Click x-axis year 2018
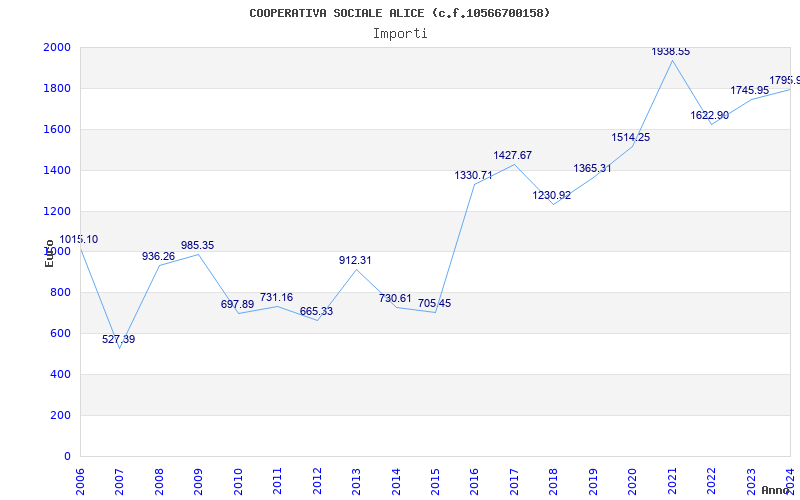Viewport: 800px width, 500px height. point(554,482)
